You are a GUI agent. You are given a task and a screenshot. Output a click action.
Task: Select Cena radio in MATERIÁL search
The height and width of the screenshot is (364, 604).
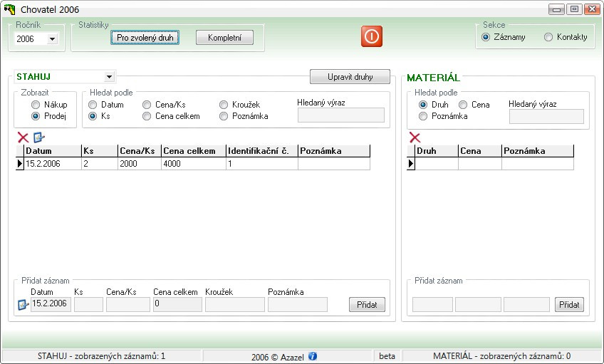click(x=463, y=105)
